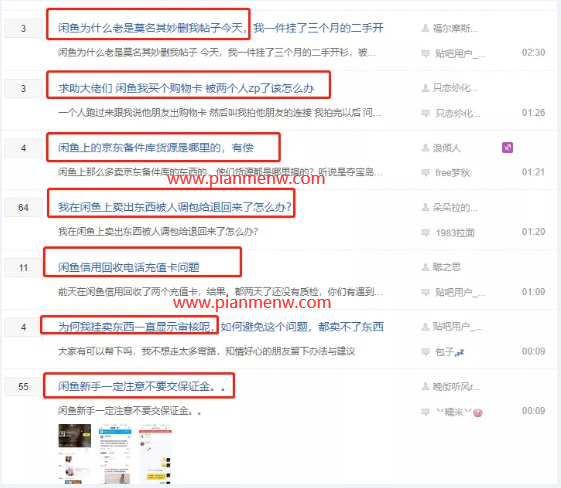561x488 pixels.
Task: Click reply bubble icon beside 丷糯米丷
Action: coord(425,412)
